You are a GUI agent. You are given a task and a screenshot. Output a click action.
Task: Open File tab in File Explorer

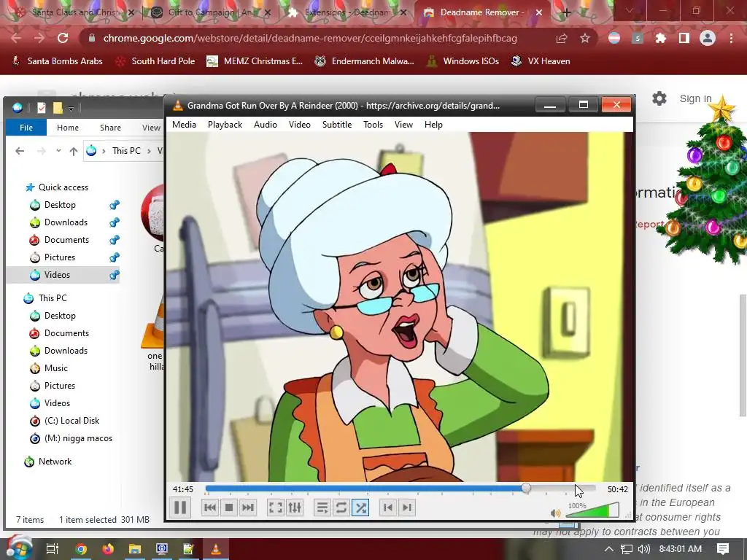[x=26, y=128]
